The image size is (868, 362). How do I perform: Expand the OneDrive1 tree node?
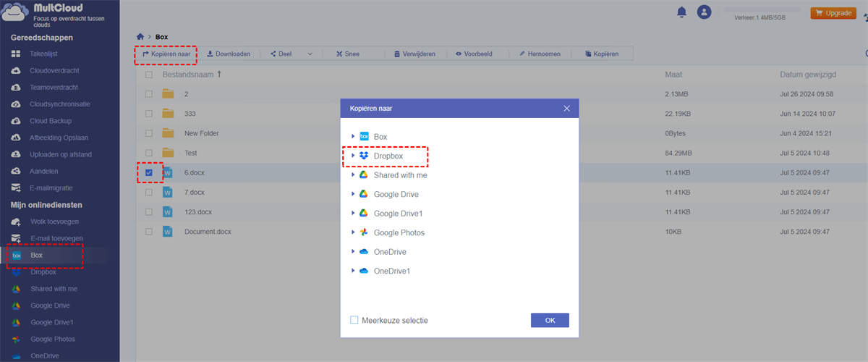353,271
